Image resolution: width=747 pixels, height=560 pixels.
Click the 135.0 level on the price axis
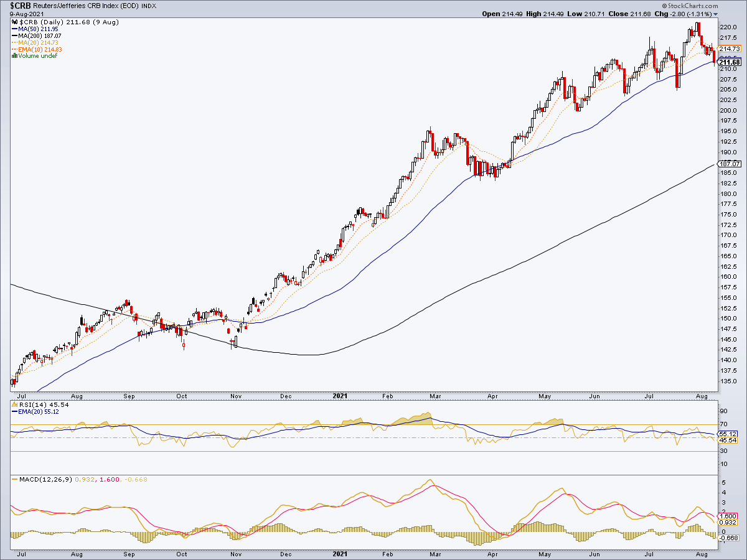click(728, 381)
